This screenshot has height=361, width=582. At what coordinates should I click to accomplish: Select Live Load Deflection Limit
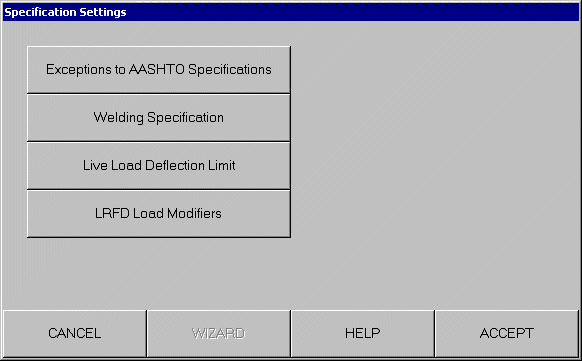[x=159, y=165]
